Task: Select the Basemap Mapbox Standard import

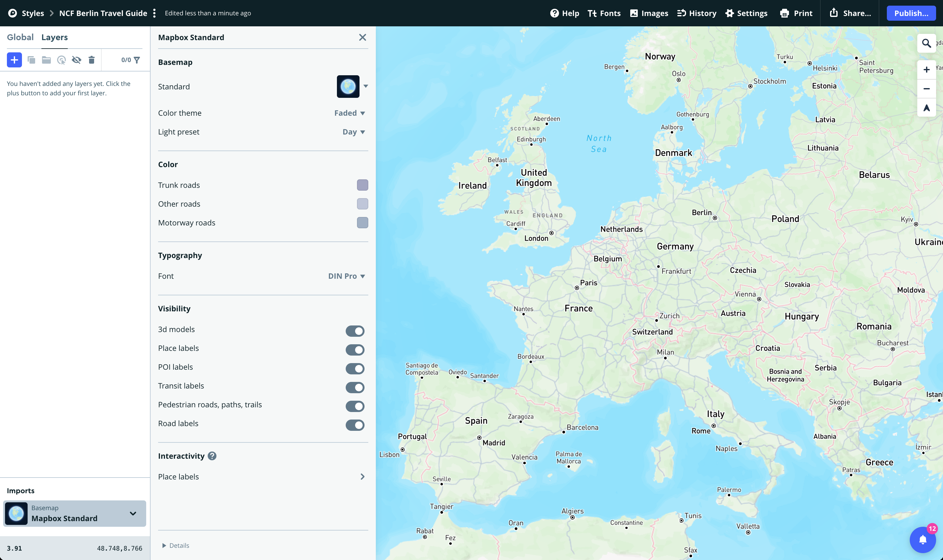Action: (74, 514)
